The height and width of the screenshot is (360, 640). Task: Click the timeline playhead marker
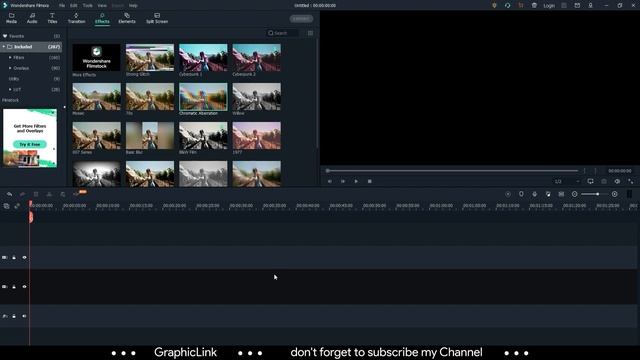[x=31, y=217]
